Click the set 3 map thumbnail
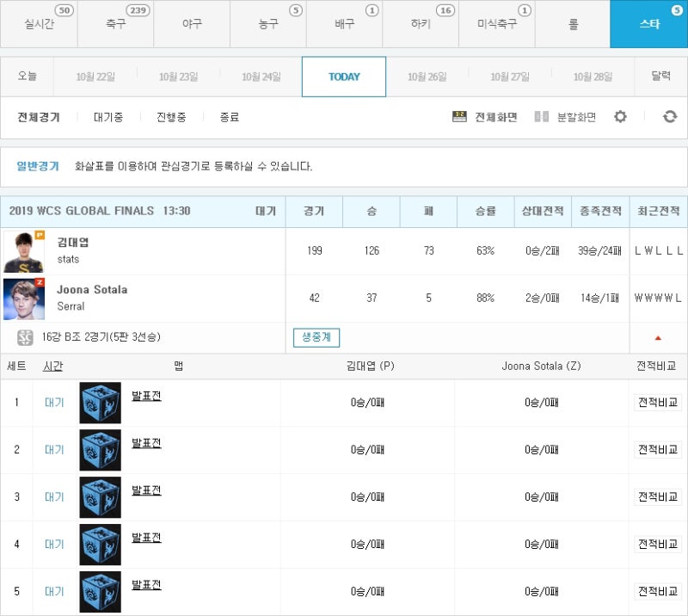Image resolution: width=688 pixels, height=616 pixels. (100, 497)
